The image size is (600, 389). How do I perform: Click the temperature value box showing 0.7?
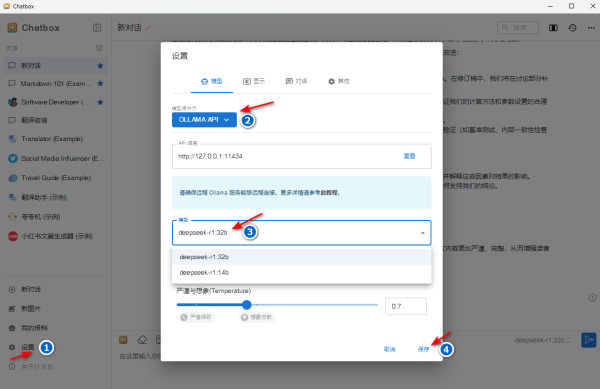point(406,306)
